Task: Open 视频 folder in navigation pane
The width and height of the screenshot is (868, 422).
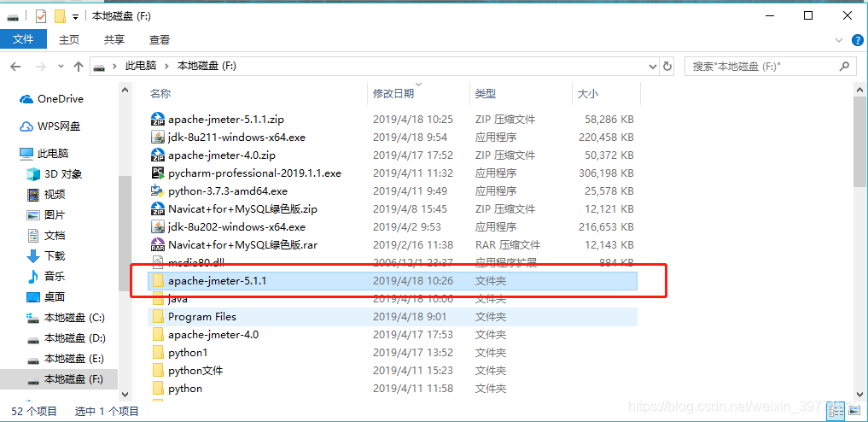Action: coord(45,195)
